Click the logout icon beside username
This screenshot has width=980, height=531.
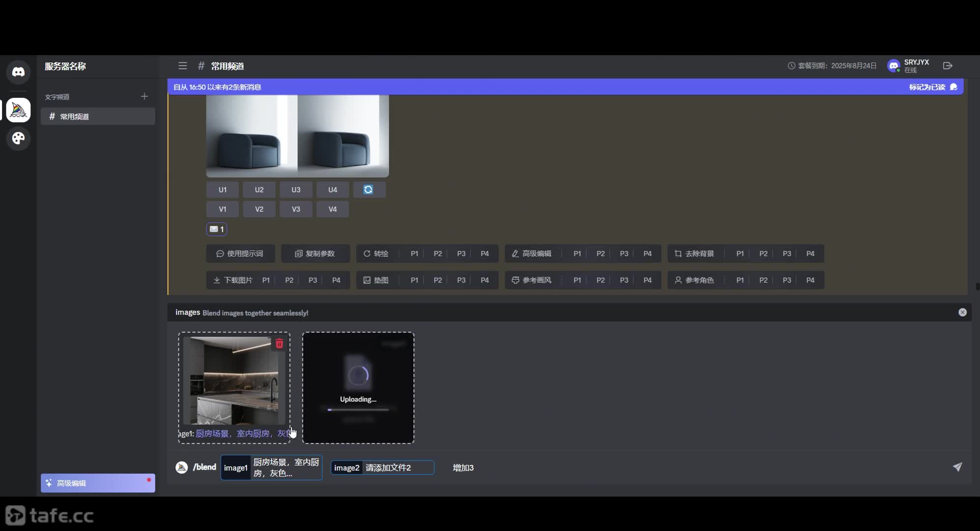click(948, 66)
